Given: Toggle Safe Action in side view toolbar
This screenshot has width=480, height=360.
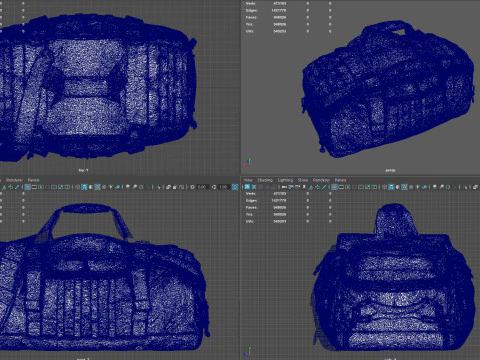Looking at the screenshot, I should coord(367,187).
